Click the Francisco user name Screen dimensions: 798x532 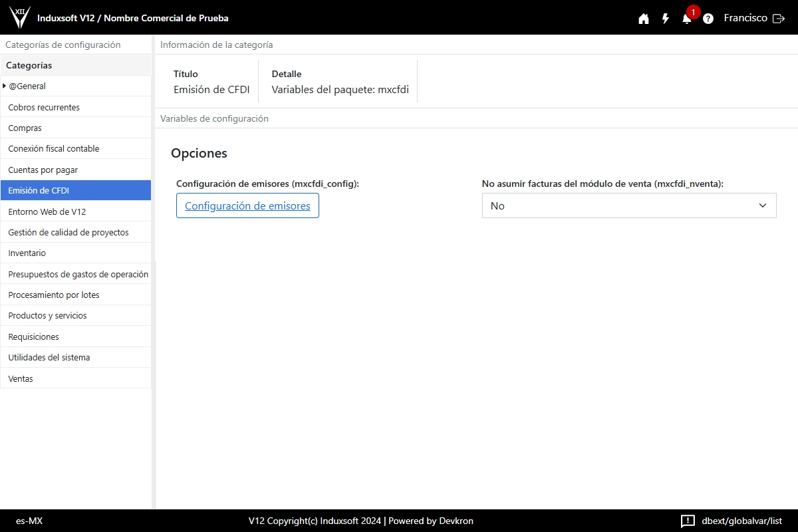(x=745, y=19)
